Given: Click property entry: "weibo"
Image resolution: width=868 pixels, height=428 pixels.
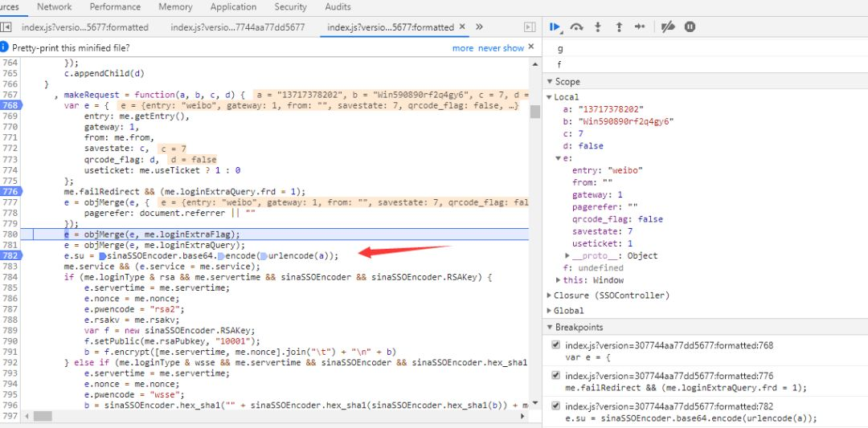Looking at the screenshot, I should 608,170.
